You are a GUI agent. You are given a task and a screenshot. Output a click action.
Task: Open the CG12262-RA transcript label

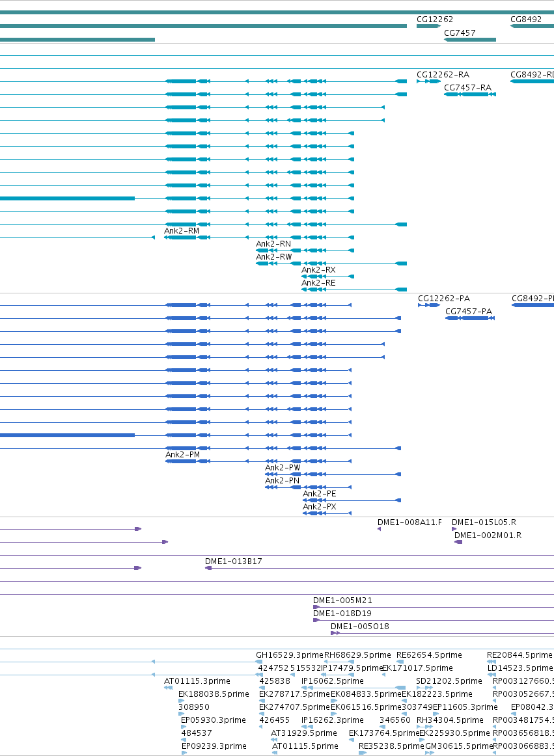pos(443,75)
